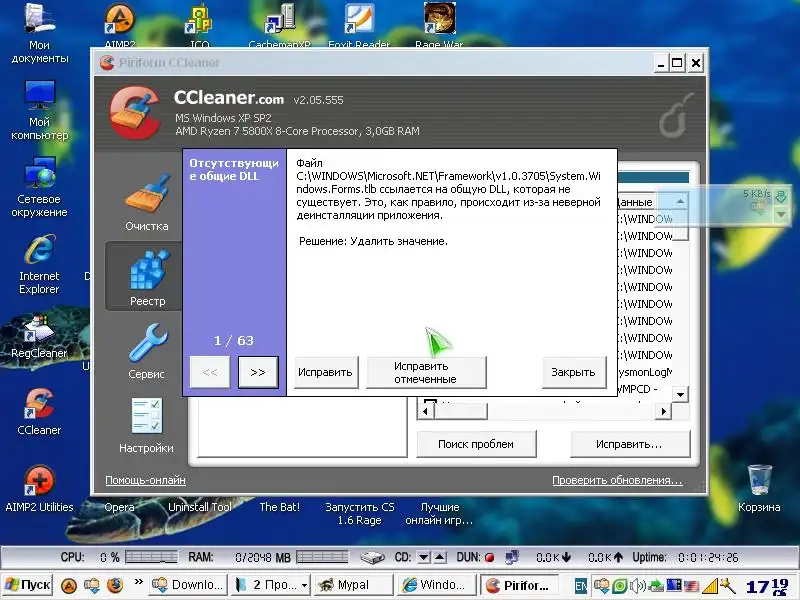Click results list scroll-down arrow
This screenshot has height=600, width=800.
tap(680, 394)
